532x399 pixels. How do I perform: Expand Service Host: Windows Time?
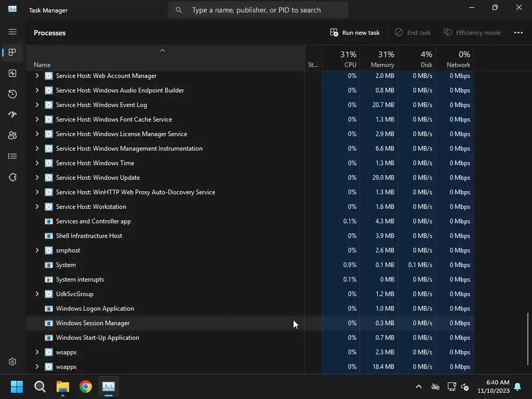[37, 163]
